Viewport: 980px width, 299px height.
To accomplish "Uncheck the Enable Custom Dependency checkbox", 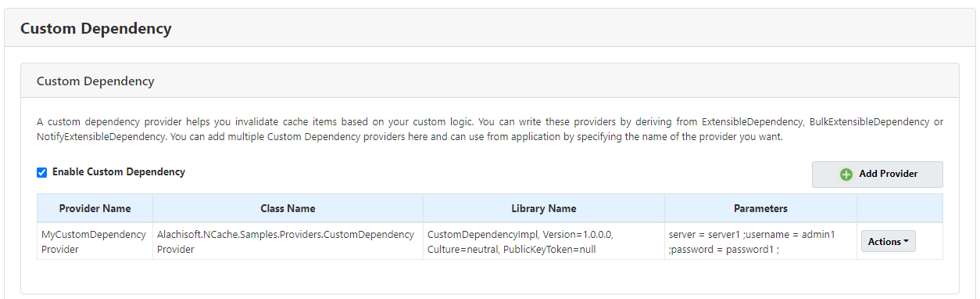I will tap(42, 172).
